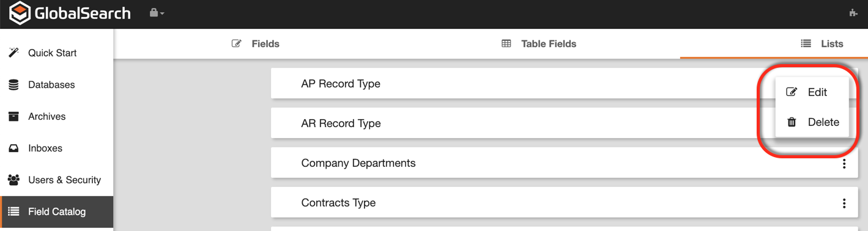
Task: Click the Inboxes tray icon
Action: [x=13, y=148]
